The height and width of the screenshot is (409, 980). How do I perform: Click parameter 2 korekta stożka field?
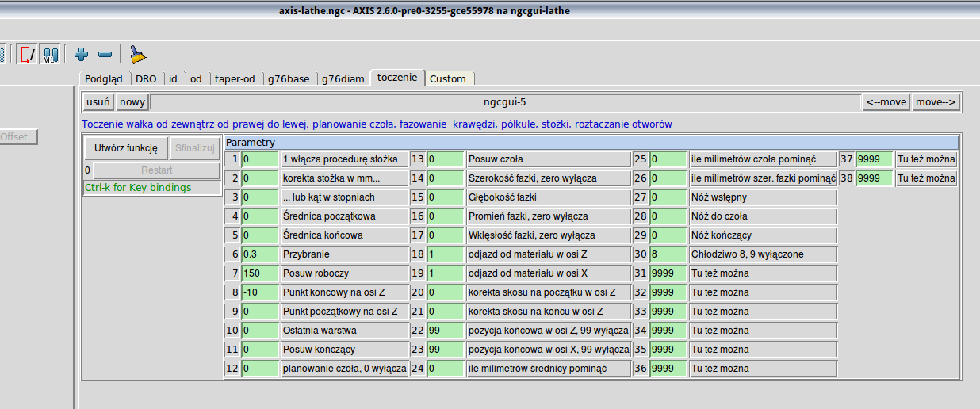tap(260, 178)
